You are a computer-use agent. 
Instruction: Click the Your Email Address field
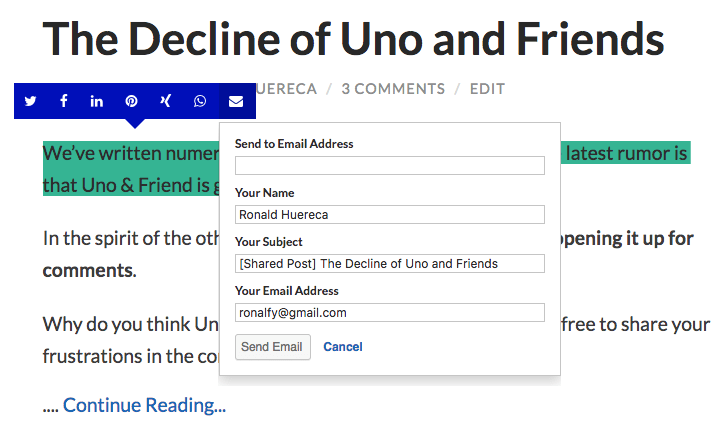(x=390, y=312)
